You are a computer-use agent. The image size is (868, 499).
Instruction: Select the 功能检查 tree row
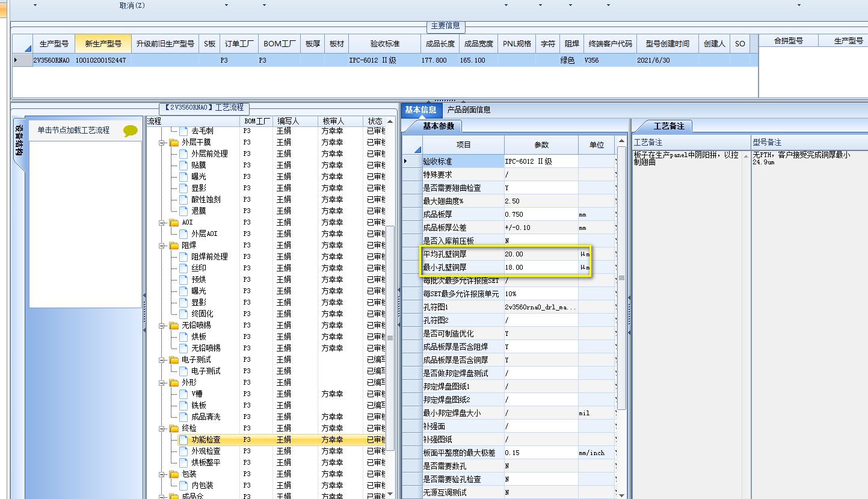(x=266, y=440)
